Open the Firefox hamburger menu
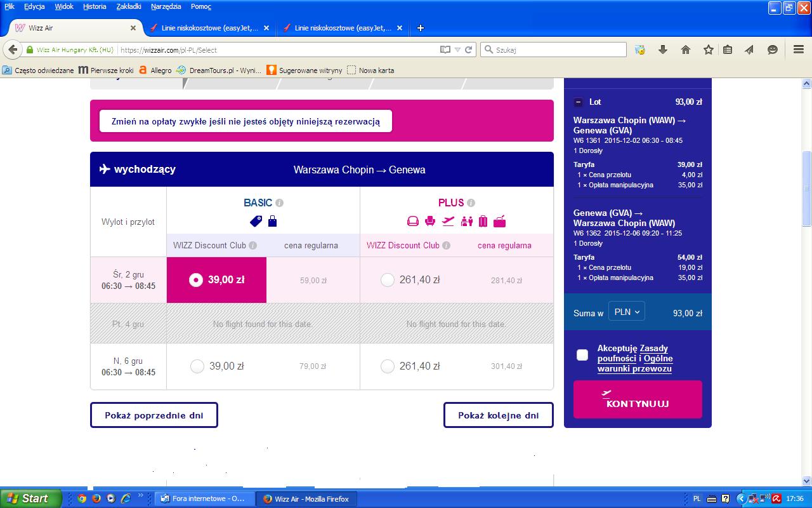 point(799,50)
